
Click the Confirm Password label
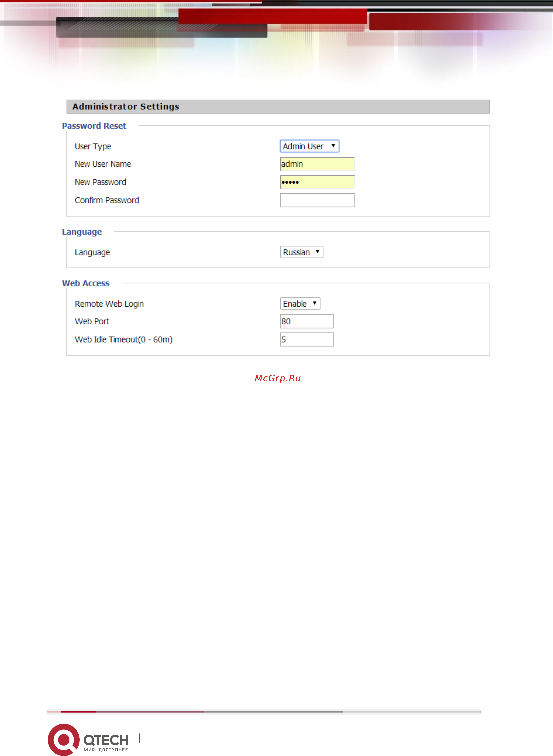pyautogui.click(x=107, y=200)
